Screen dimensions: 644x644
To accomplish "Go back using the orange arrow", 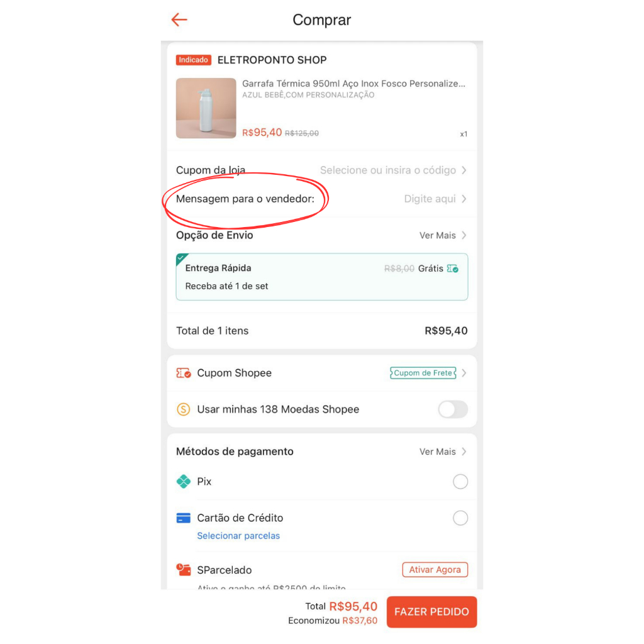I will 179,19.
